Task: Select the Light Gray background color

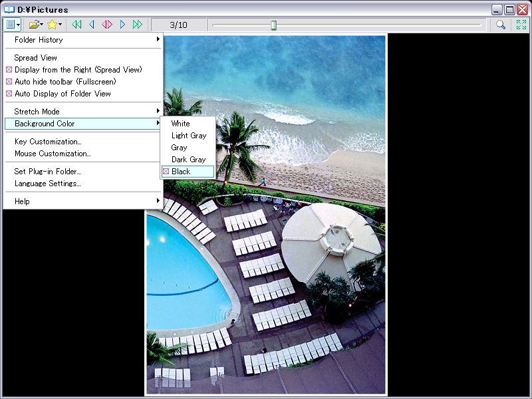Action: point(189,136)
